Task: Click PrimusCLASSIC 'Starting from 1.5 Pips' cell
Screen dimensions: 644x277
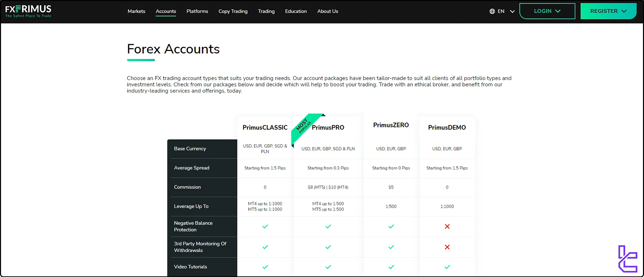Action: (x=265, y=168)
